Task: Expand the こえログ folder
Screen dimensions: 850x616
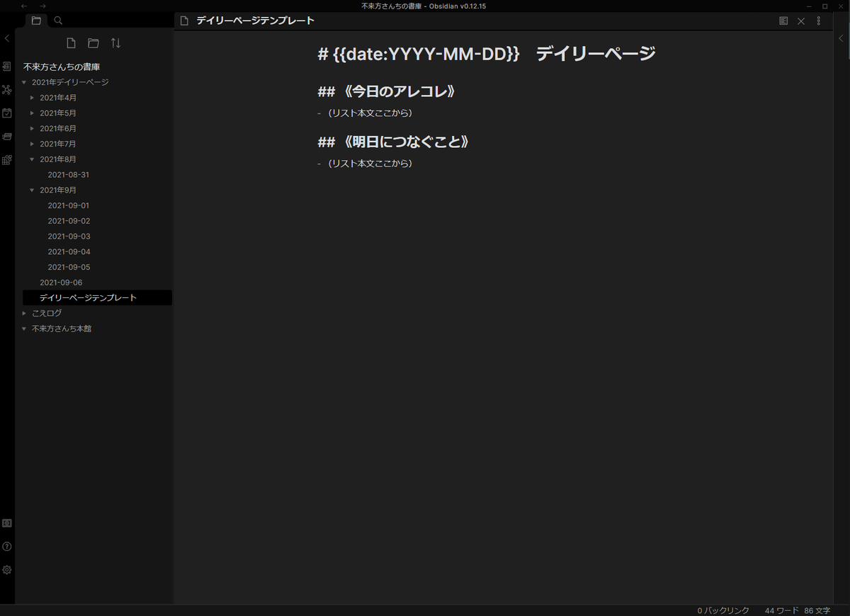Action: point(24,314)
